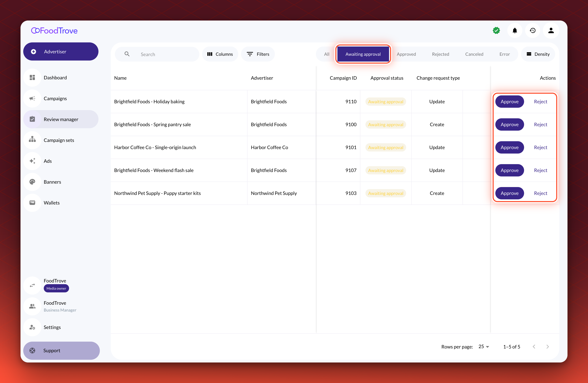
Task: Open Review manager in sidebar
Action: [x=61, y=119]
